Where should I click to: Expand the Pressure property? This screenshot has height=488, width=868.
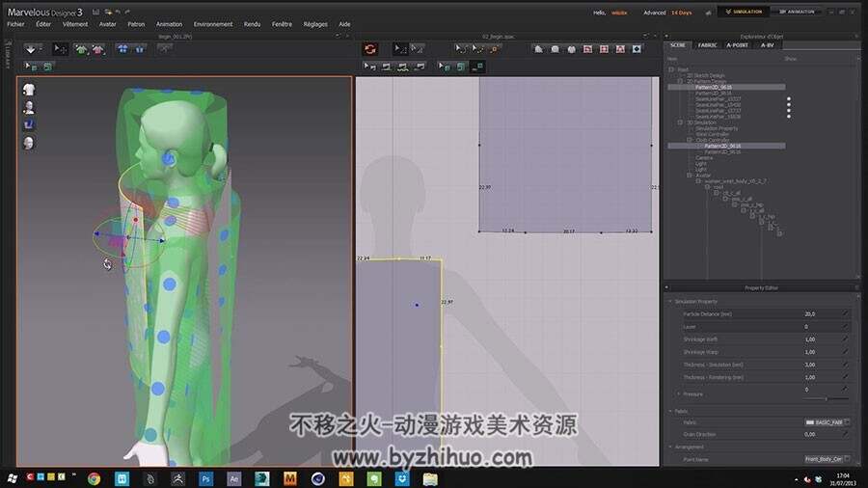click(x=679, y=393)
